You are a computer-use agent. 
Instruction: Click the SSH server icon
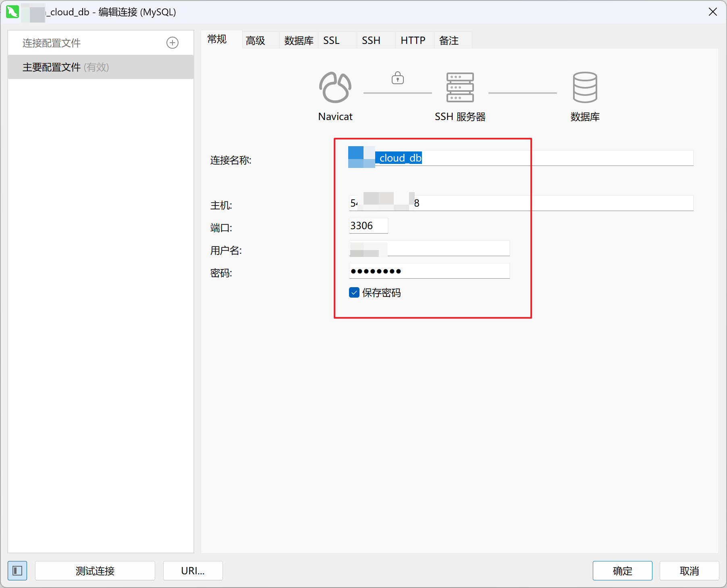click(x=460, y=87)
